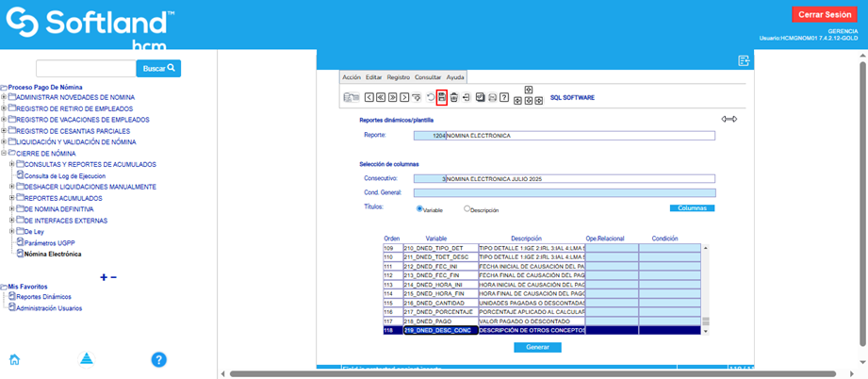868x379 pixels.
Task: Collapse the CIERRE DE NÓMINA node
Action: coord(4,153)
